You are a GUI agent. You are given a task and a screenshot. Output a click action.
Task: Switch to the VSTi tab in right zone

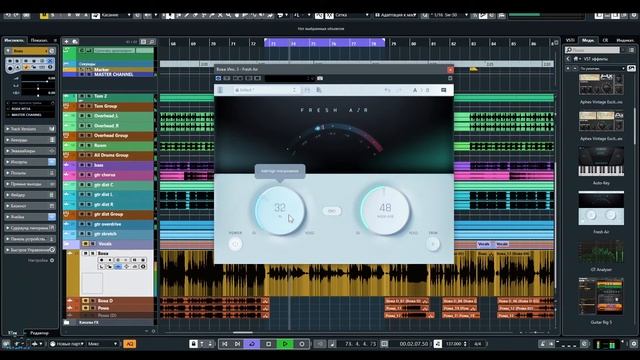[570, 40]
